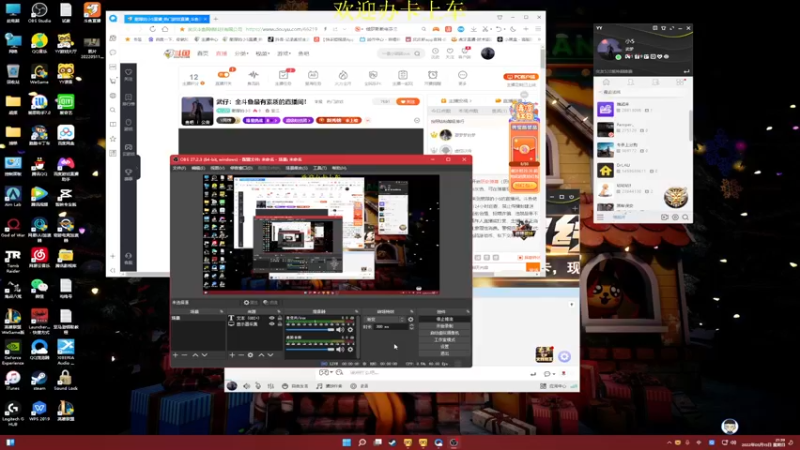
Task: Open the watch history icon on Douyu header
Action: pos(435,52)
